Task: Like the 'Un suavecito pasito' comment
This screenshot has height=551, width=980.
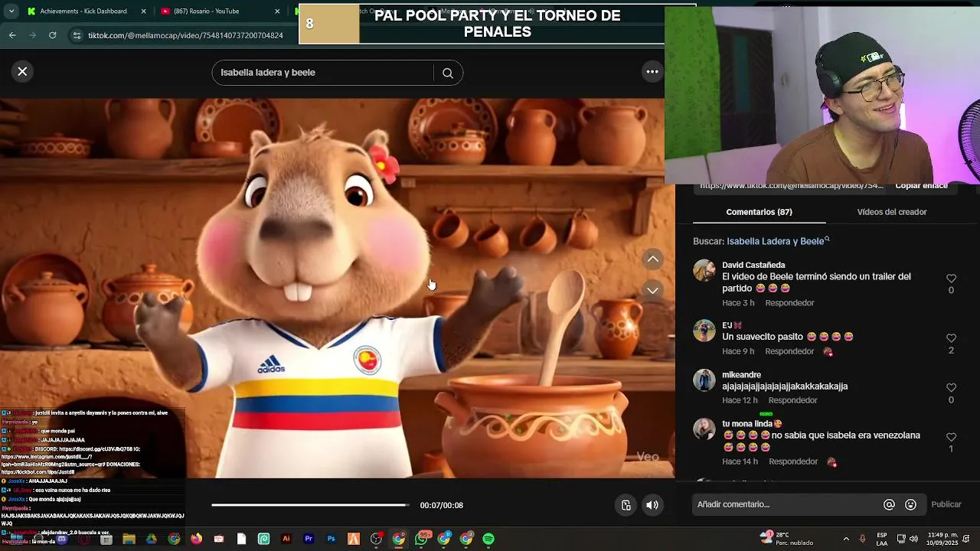Action: click(x=951, y=338)
